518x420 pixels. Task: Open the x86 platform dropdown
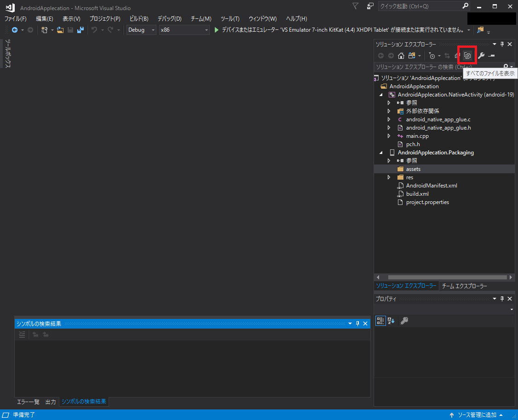[184, 30]
